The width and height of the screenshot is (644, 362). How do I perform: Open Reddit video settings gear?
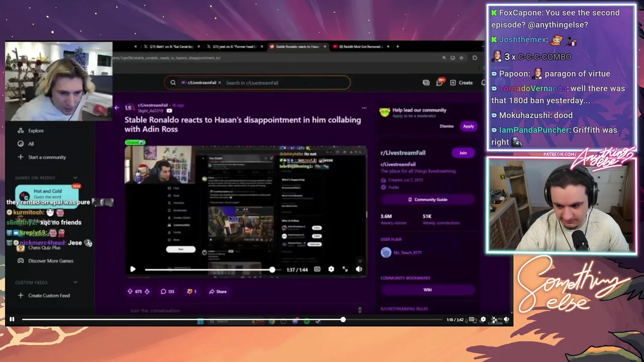click(331, 269)
